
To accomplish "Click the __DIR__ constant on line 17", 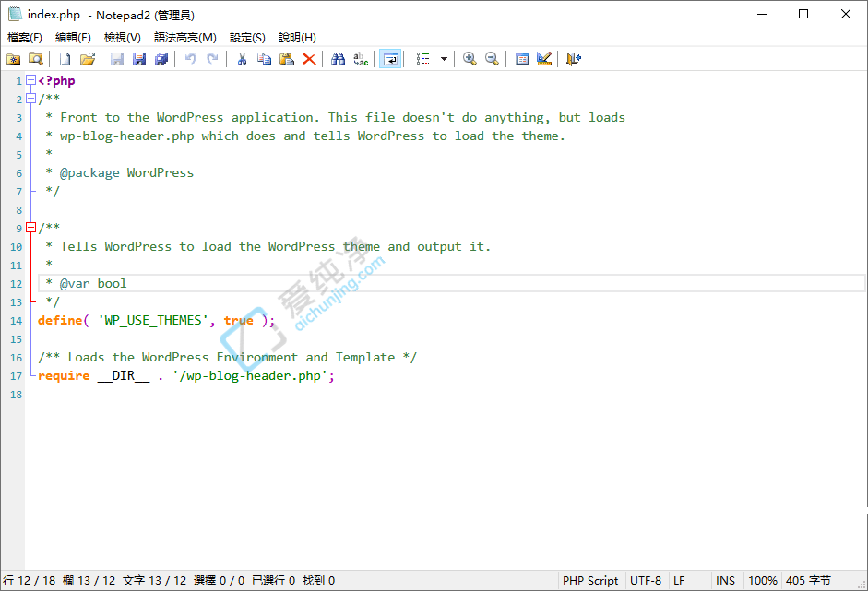I will (124, 376).
